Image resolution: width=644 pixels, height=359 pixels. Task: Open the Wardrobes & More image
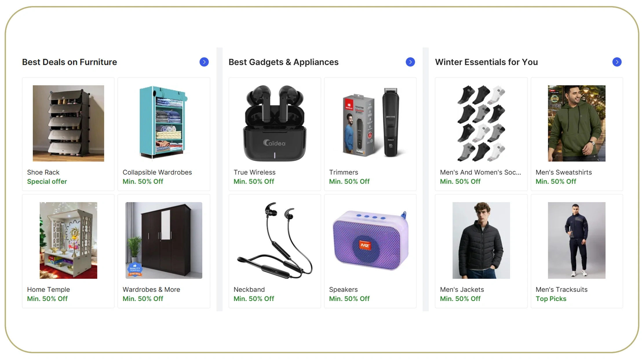(164, 240)
